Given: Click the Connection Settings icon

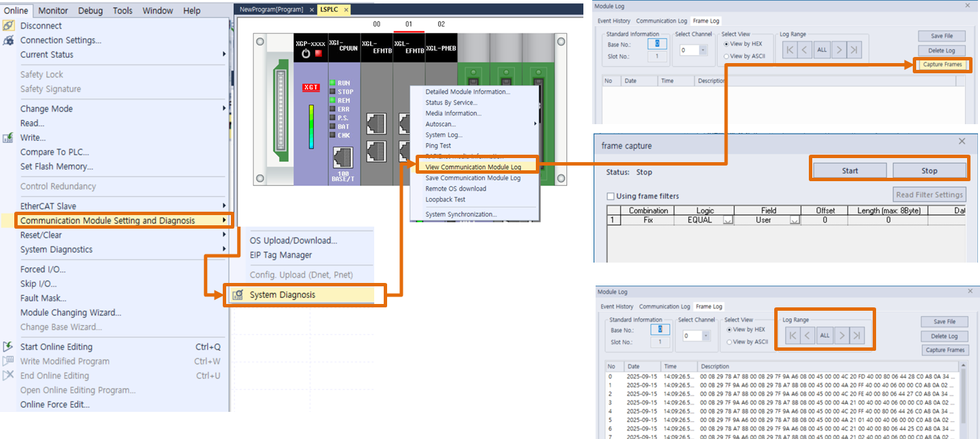Looking at the screenshot, I should pyautogui.click(x=8, y=40).
